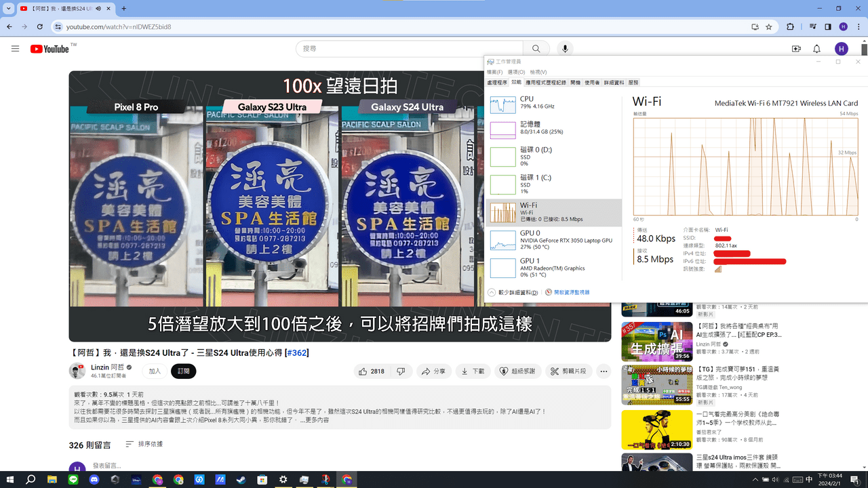Image resolution: width=868 pixels, height=488 pixels.
Task: Open Chrome extensions puzzle icon
Action: (790, 27)
